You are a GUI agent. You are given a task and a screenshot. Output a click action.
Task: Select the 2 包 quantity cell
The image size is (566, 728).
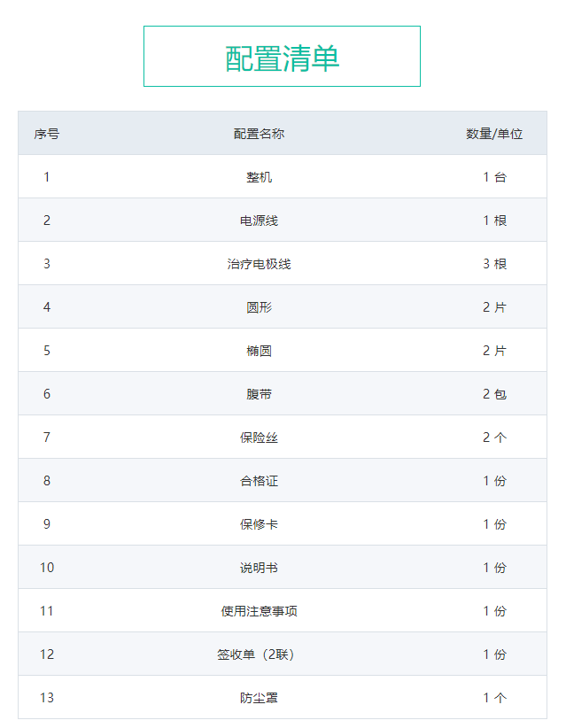coord(494,394)
